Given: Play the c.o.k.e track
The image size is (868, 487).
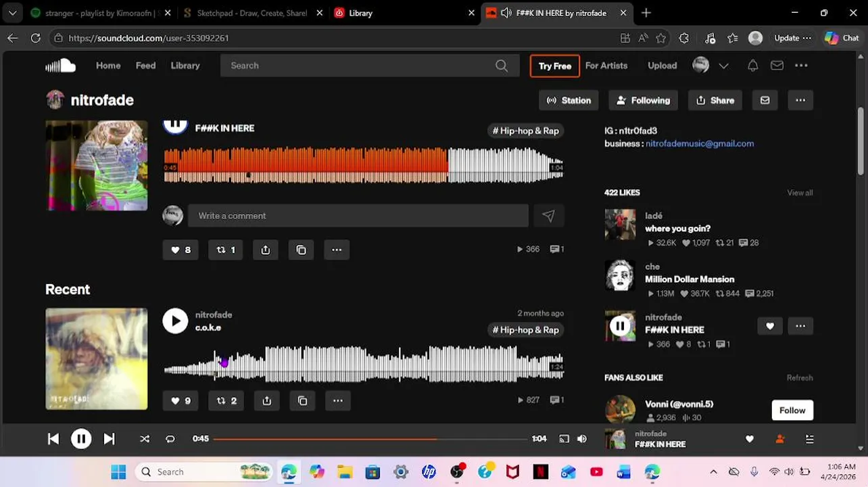Looking at the screenshot, I should pyautogui.click(x=175, y=321).
